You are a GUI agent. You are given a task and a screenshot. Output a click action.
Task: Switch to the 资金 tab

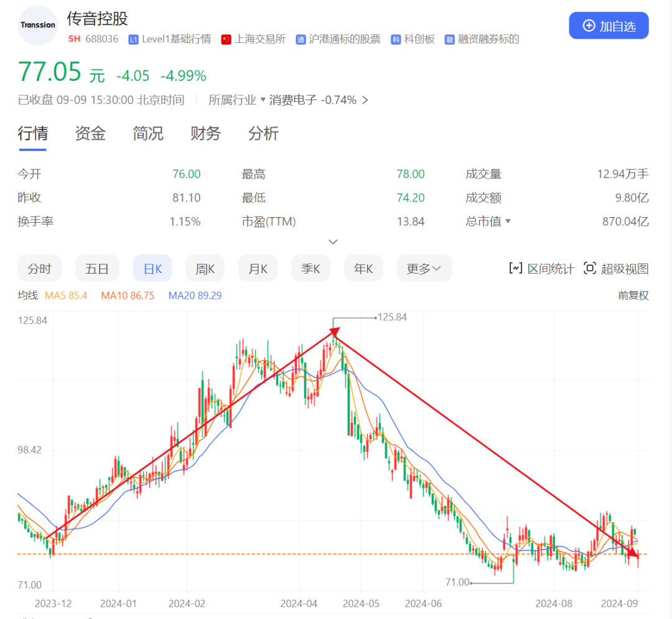[x=90, y=134]
